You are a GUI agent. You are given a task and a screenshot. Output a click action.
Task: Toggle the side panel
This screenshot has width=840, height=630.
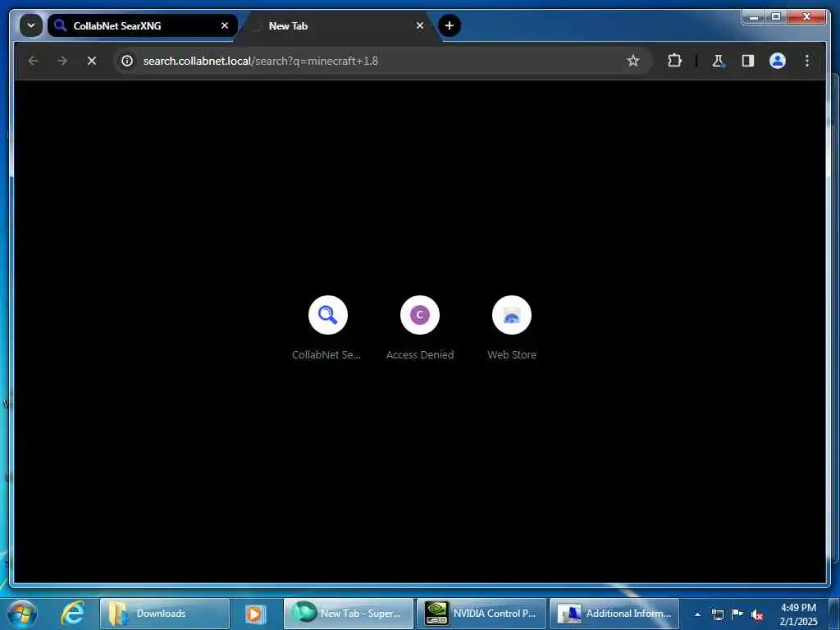tap(748, 61)
